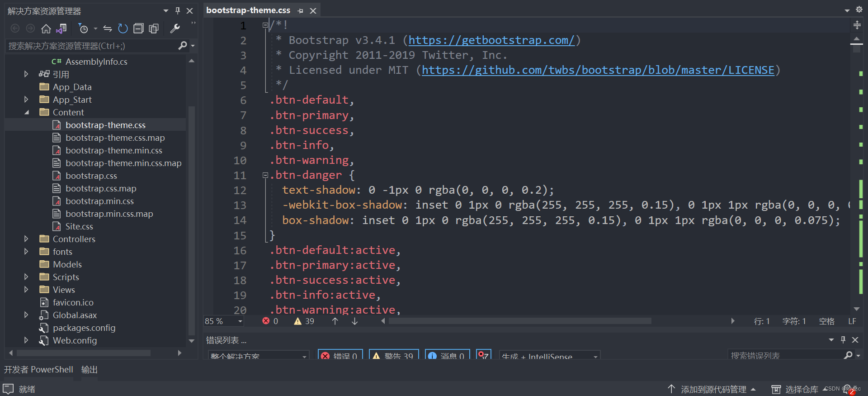This screenshot has width=868, height=396.
Task: Click the warning count indicator showing 39
Action: pyautogui.click(x=304, y=321)
